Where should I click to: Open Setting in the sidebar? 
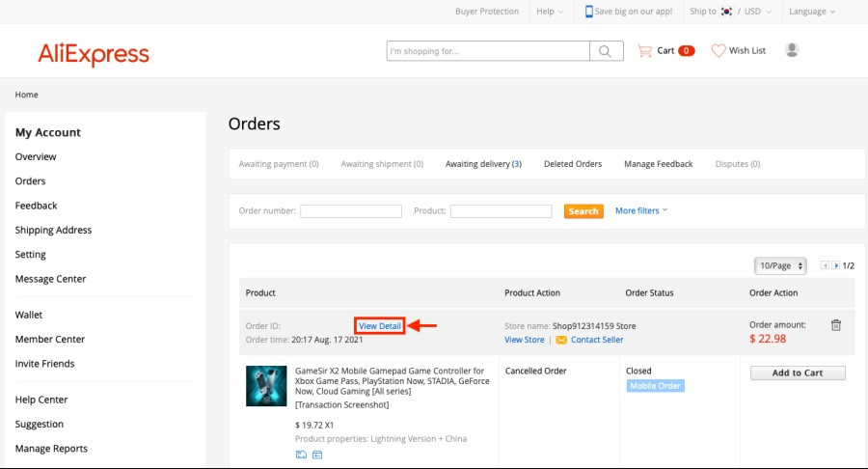coord(31,255)
